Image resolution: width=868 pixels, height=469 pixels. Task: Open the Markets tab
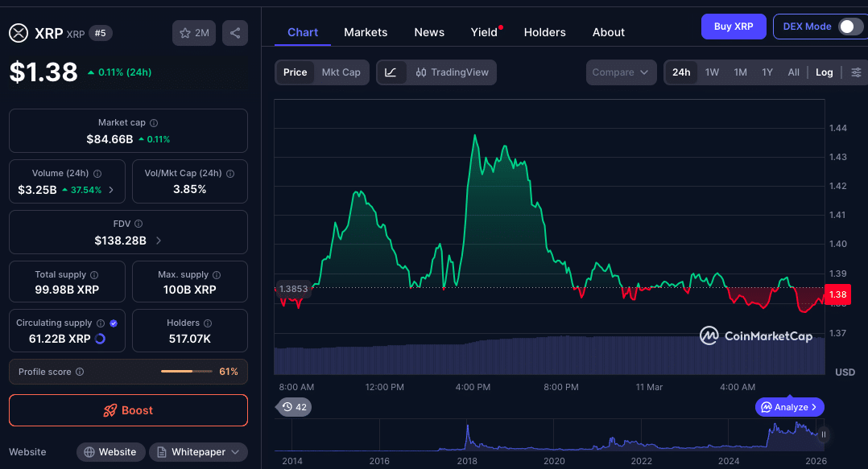tap(366, 33)
